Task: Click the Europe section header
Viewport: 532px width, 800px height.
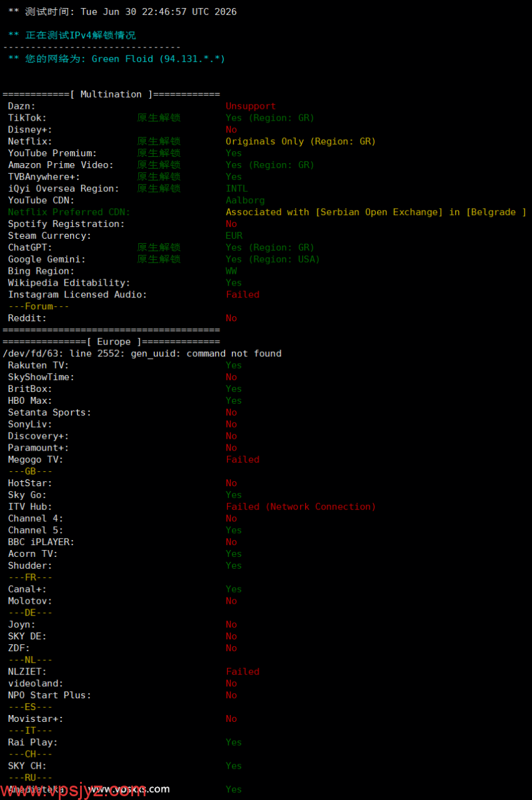Action: pos(111,342)
